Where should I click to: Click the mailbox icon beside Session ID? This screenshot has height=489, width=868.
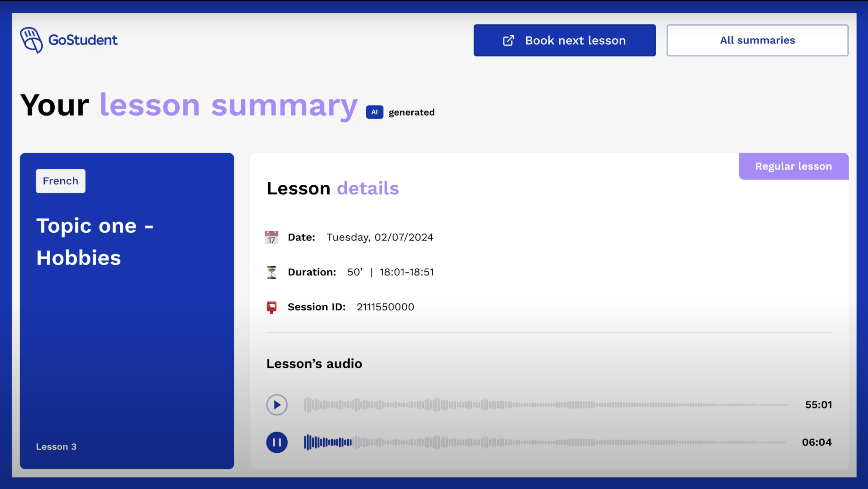[x=271, y=307]
